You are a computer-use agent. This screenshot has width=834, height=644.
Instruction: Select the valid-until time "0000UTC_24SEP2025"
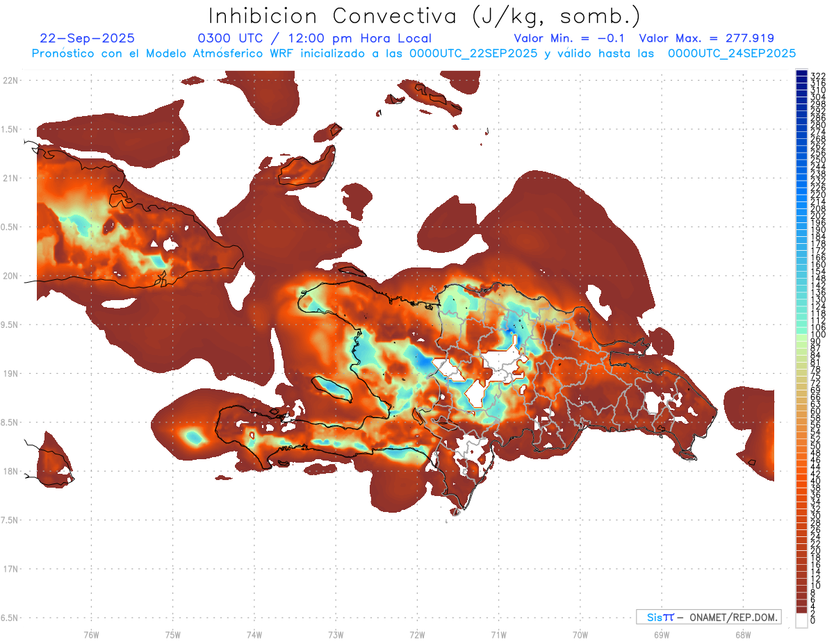[732, 53]
